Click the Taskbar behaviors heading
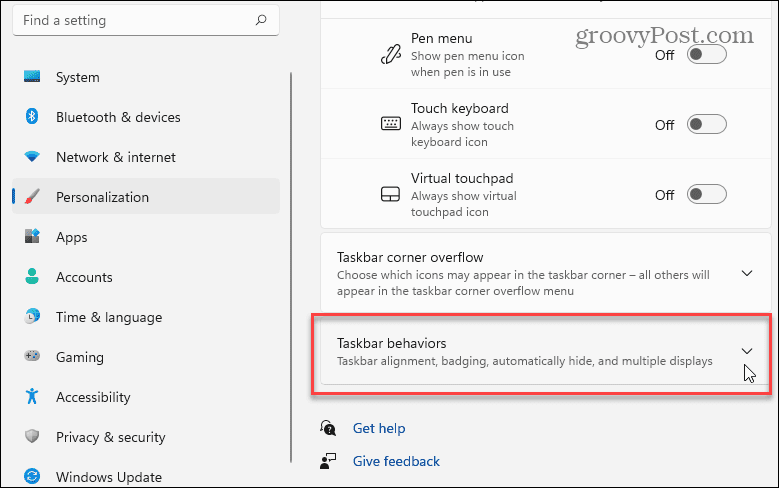Viewport: 779px width, 488px height. pos(391,343)
